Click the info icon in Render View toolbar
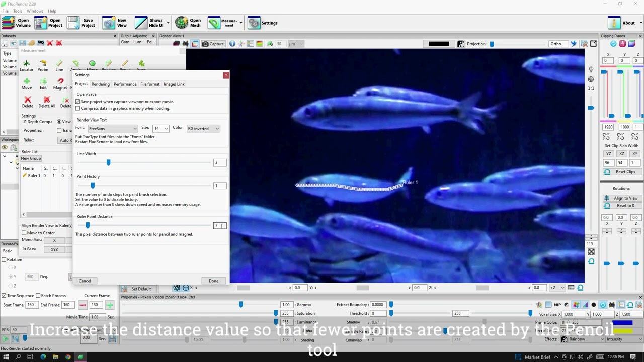The width and height of the screenshot is (644, 362). [232, 44]
